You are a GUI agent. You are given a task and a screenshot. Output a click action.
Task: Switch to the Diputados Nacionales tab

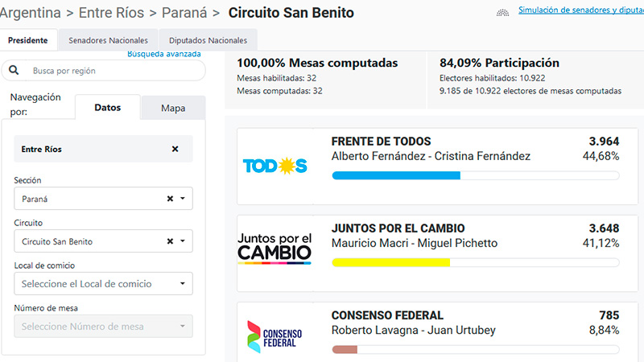click(208, 40)
